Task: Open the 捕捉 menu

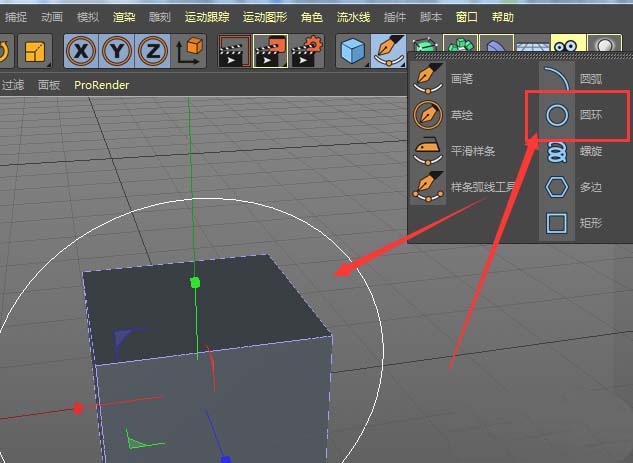Action: [16, 17]
